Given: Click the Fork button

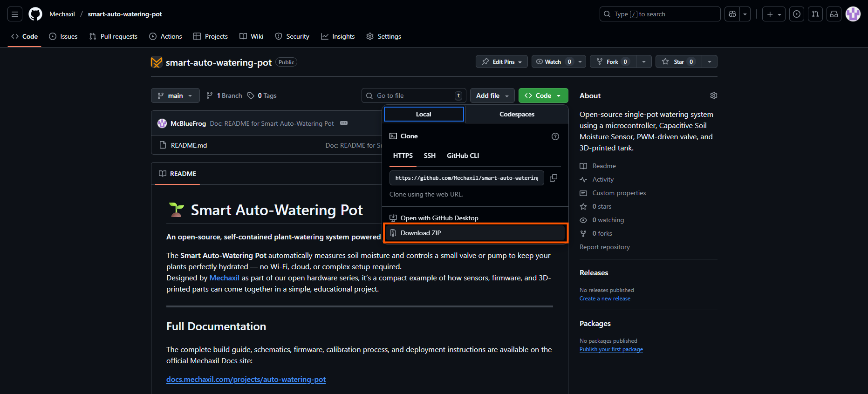Looking at the screenshot, I should coord(612,61).
